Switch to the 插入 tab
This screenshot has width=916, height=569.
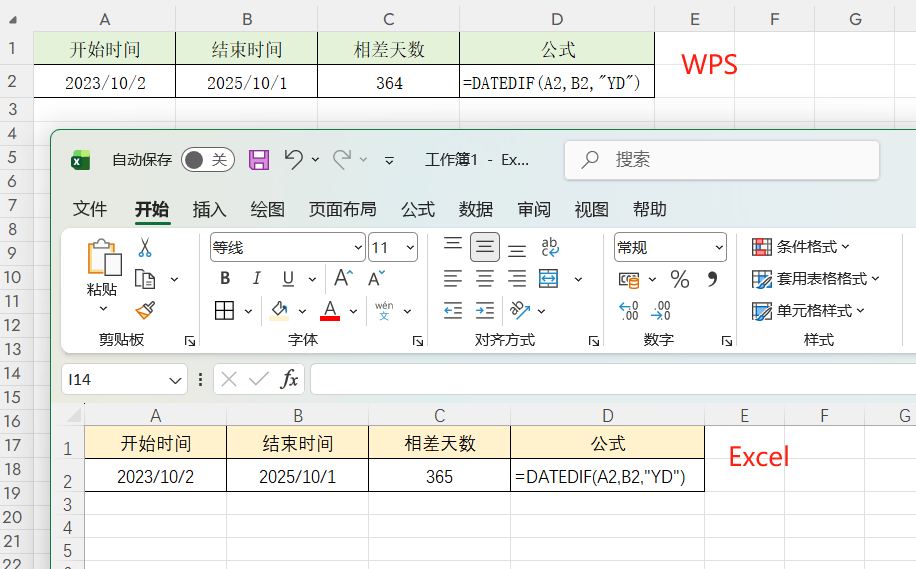pyautogui.click(x=209, y=209)
